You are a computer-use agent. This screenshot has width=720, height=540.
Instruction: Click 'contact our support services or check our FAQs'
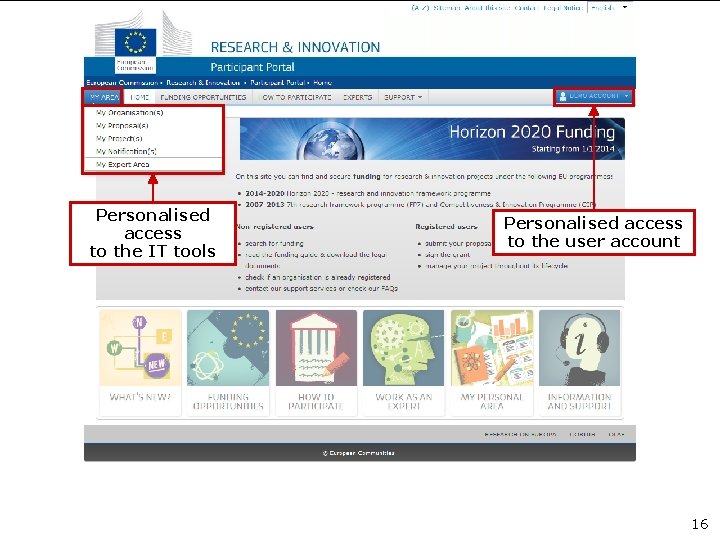point(321,288)
